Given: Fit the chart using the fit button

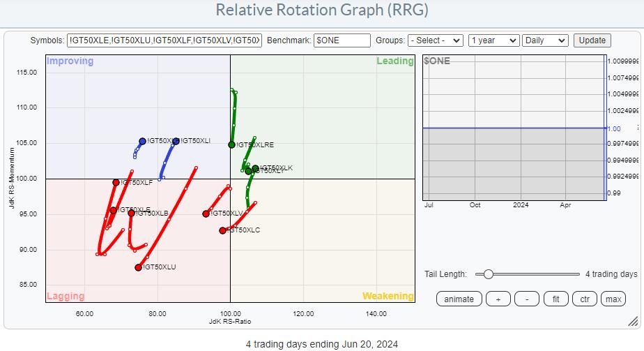Looking at the screenshot, I should tap(556, 299).
